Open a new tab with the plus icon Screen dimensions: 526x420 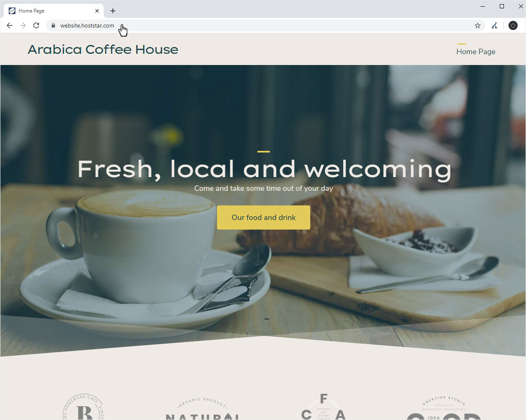[113, 11]
